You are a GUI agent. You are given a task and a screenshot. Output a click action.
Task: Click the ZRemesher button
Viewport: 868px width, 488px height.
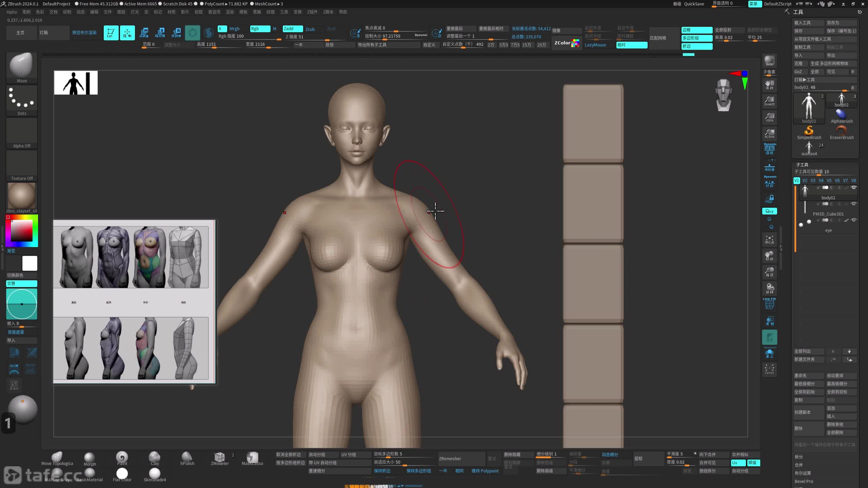tap(462, 459)
